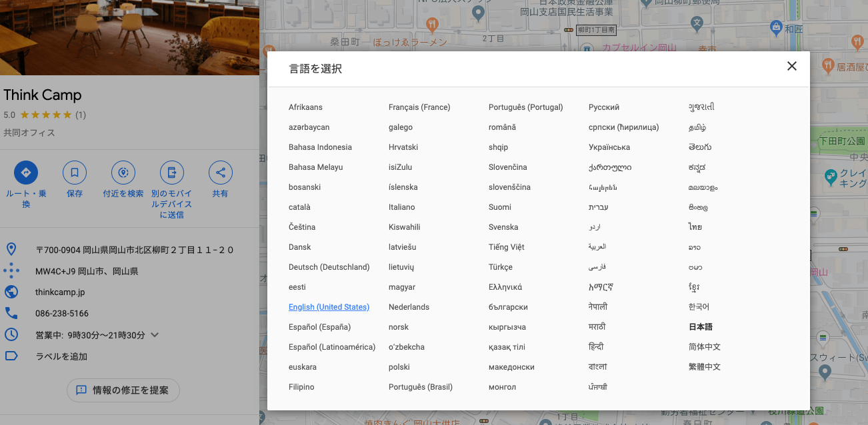Click the globe website icon

pos(11,292)
